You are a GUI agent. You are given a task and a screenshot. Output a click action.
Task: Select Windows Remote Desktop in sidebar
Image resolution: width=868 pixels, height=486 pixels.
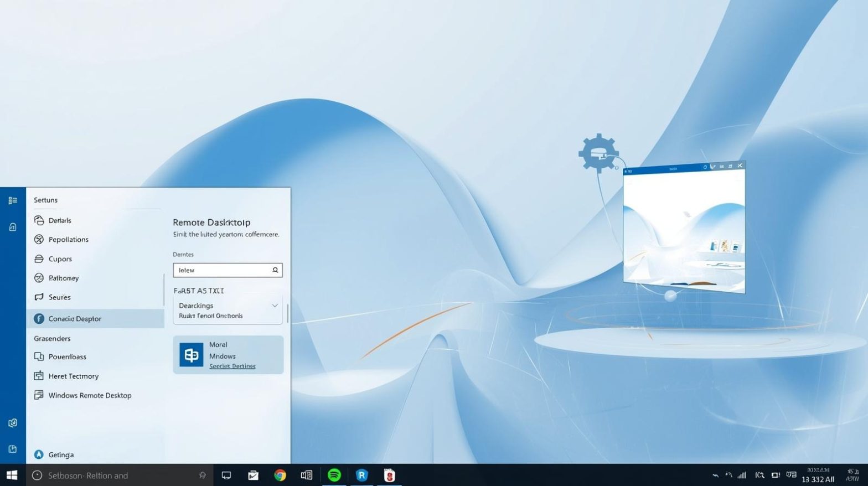[x=90, y=395]
